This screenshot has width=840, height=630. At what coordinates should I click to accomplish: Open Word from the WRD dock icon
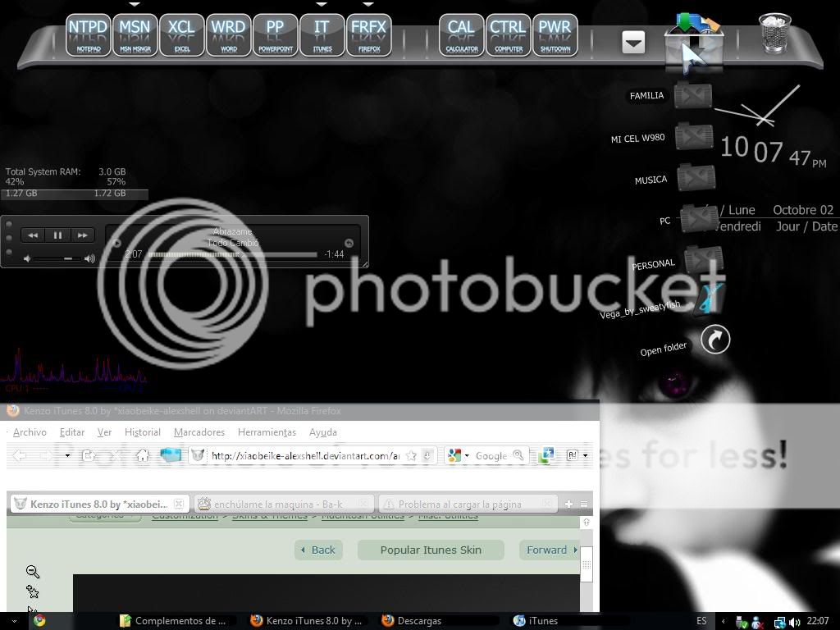[x=228, y=35]
